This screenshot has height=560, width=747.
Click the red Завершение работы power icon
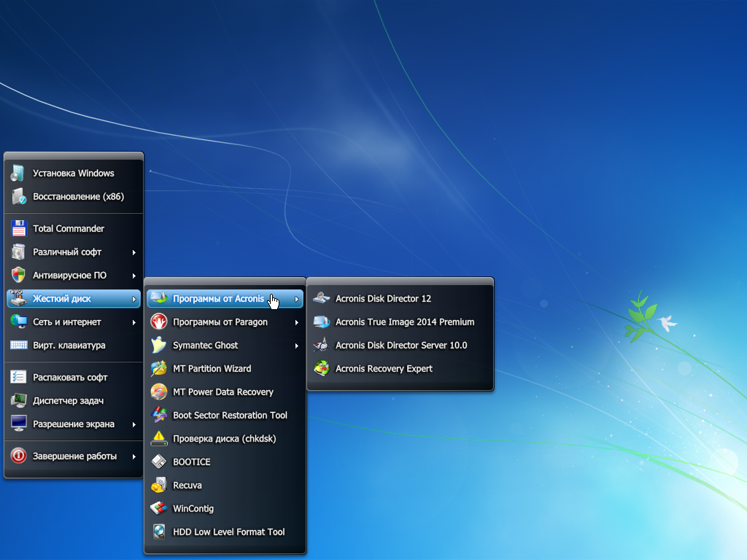click(18, 456)
